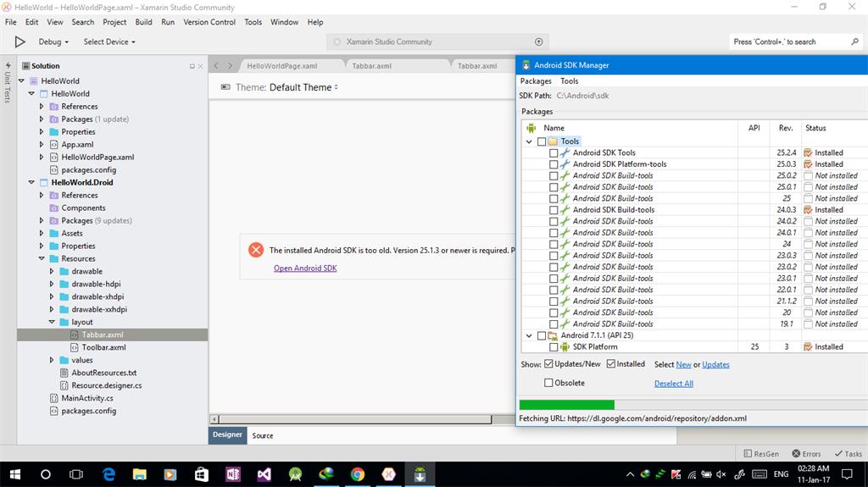The width and height of the screenshot is (868, 487).
Task: Switch to Xamarin Studio taskbar icon
Action: (388, 474)
